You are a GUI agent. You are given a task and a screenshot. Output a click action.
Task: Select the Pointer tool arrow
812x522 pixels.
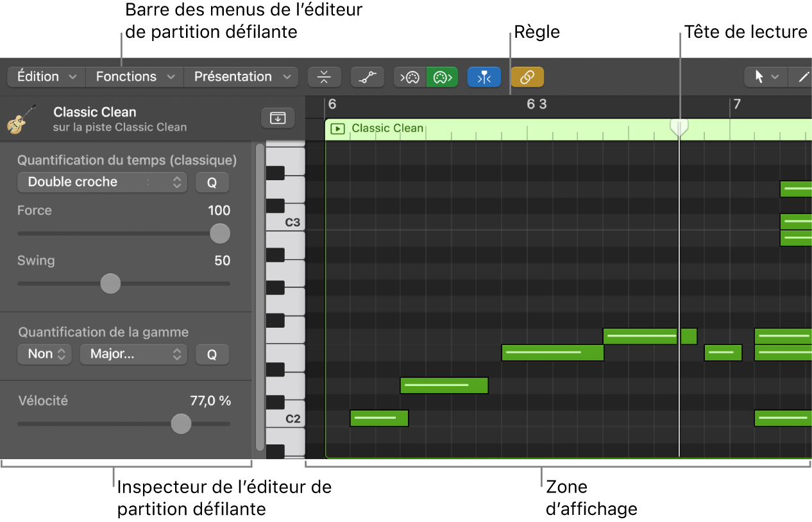(x=760, y=77)
